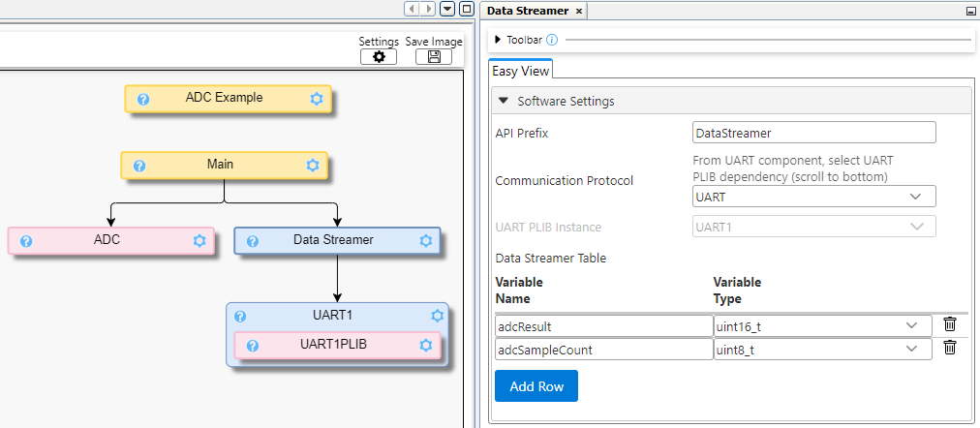Click help icon on UART1PLIB node
Screen dimensions: 980x428
(252, 346)
